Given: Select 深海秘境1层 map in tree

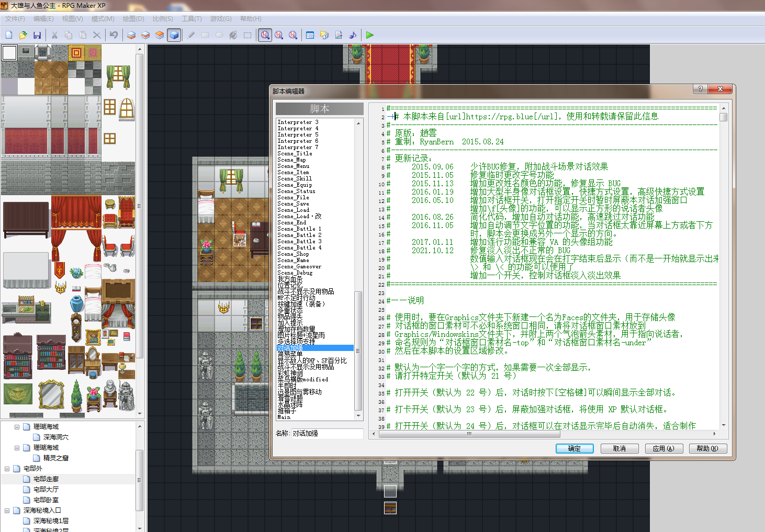Looking at the screenshot, I should [x=51, y=521].
